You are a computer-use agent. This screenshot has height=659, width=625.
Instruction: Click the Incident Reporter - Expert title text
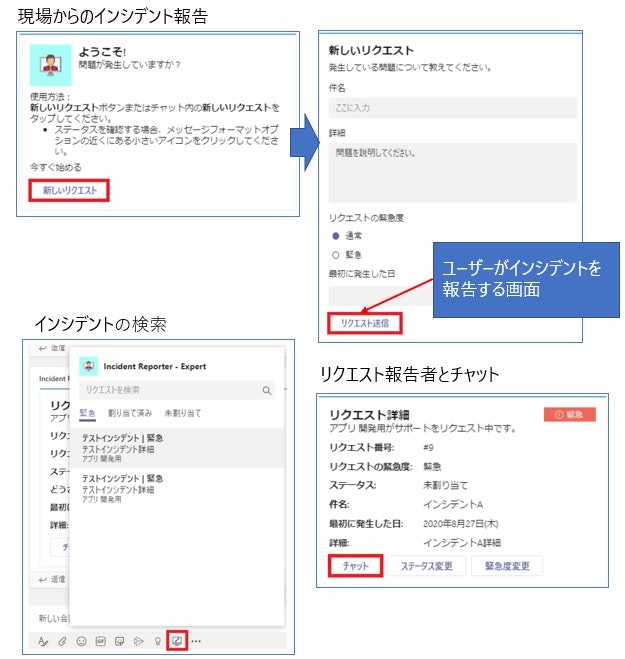pos(155,366)
